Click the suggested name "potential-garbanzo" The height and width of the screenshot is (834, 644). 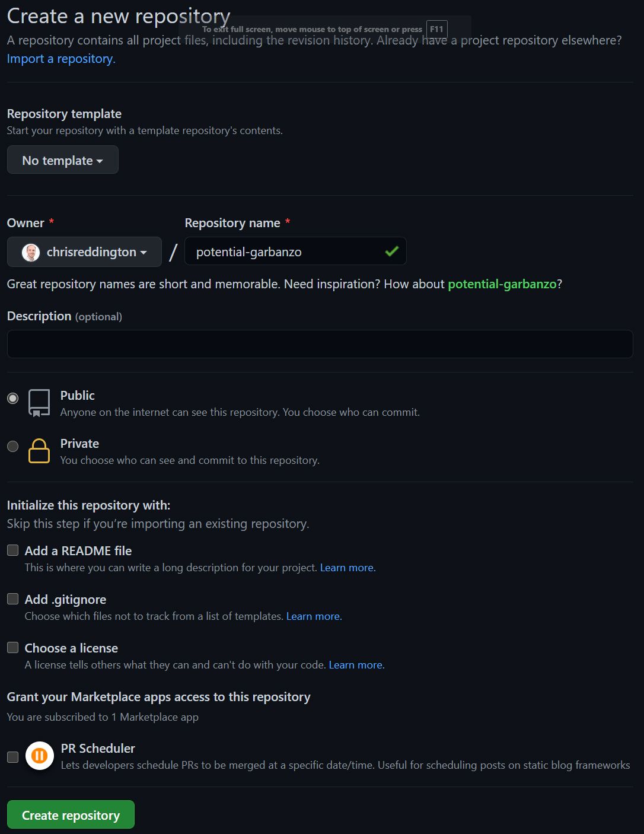(x=501, y=284)
